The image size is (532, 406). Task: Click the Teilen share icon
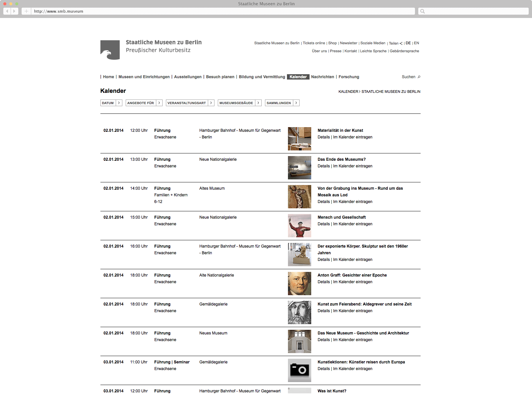tap(401, 43)
